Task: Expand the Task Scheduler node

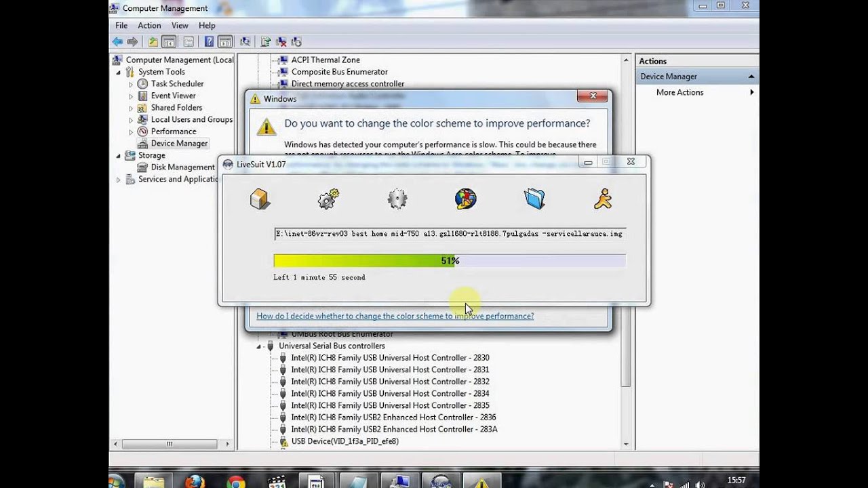Action: click(x=131, y=84)
